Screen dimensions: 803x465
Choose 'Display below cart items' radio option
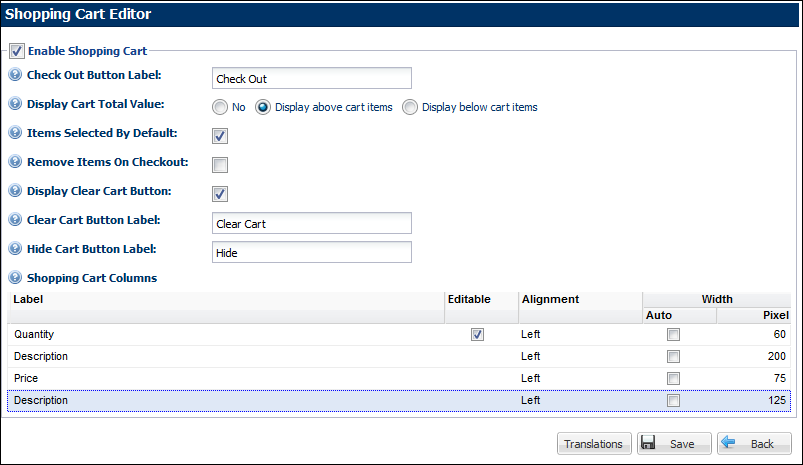point(409,107)
